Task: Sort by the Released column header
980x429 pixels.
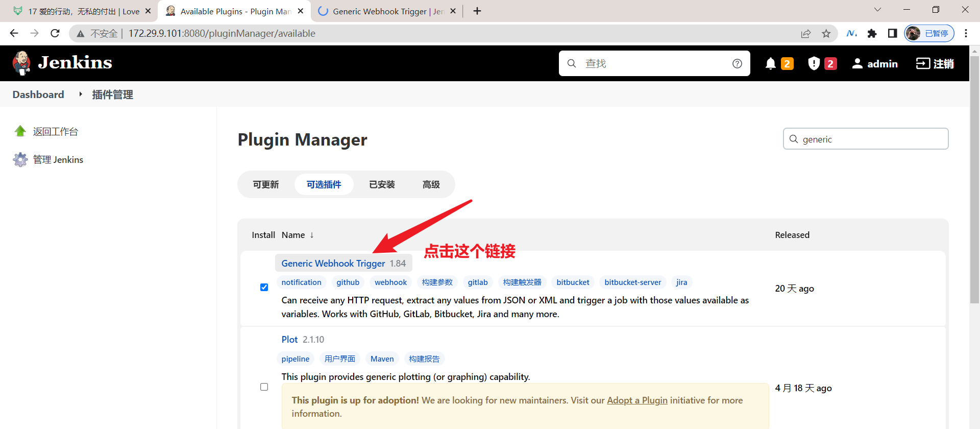Action: [792, 235]
